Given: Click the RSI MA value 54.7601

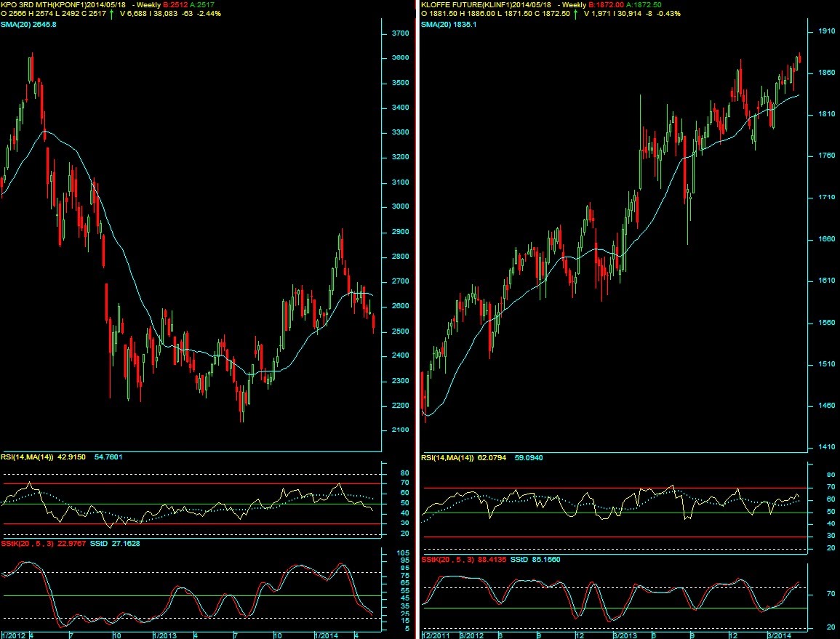Looking at the screenshot, I should pos(108,457).
